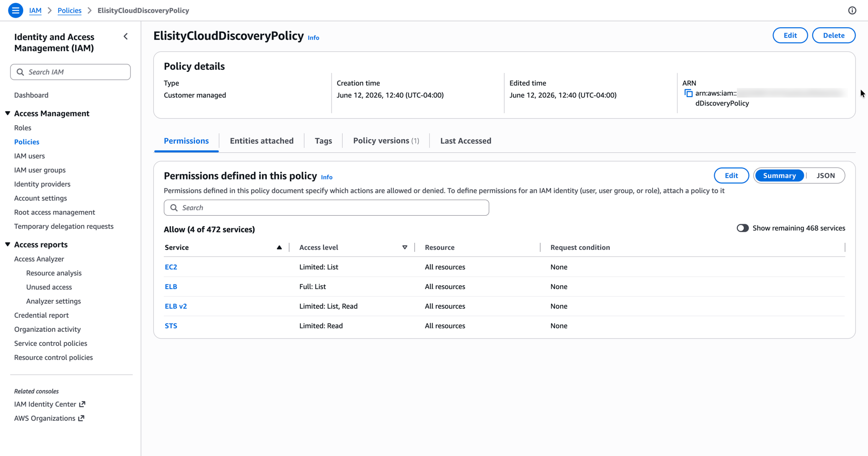Open the Policy versions tab
Image resolution: width=868 pixels, height=456 pixels.
coord(386,141)
